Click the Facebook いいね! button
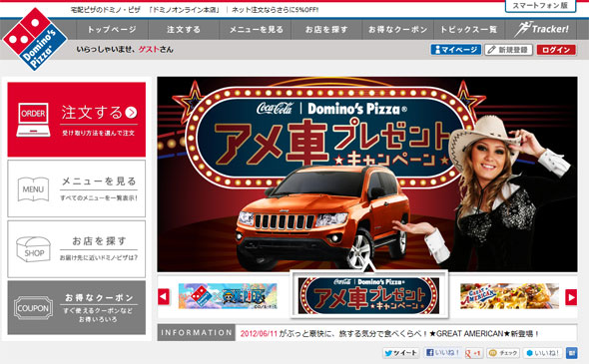This screenshot has width=589, height=364. pos(442,352)
